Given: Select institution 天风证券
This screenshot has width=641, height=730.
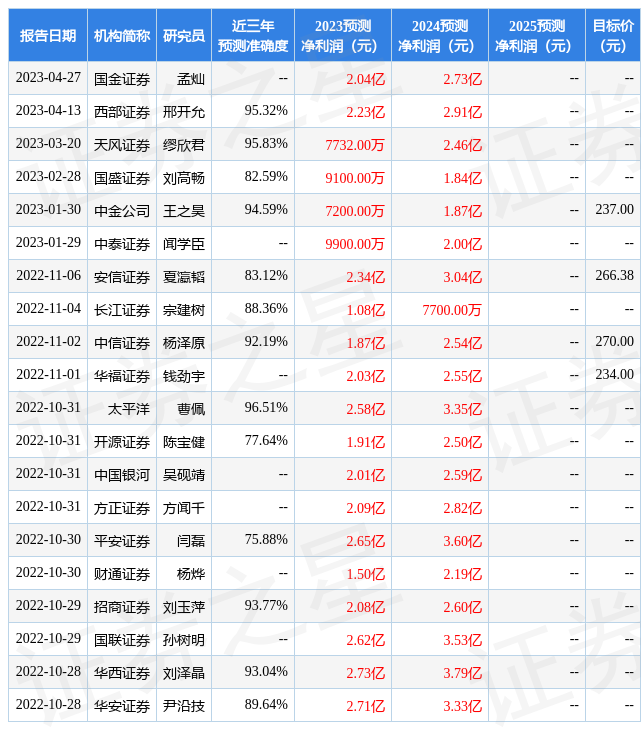Looking at the screenshot, I should click(122, 145).
